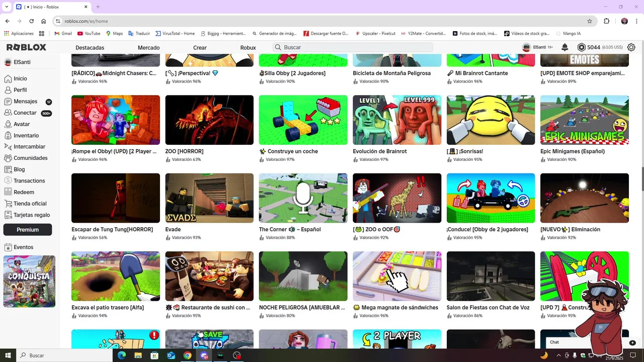This screenshot has width=644, height=362.
Task: Click the Windows taskbar Buscar box
Action: tap(65, 355)
